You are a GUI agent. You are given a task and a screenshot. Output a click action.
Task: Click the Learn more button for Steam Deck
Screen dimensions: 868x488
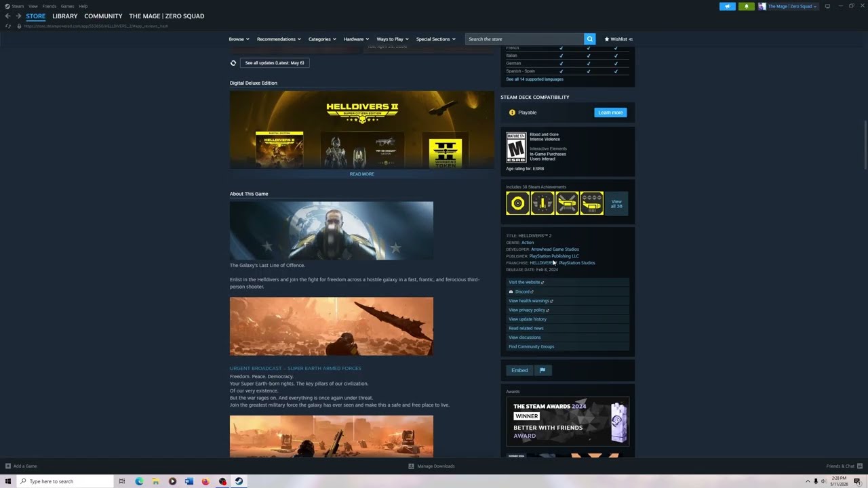point(610,113)
